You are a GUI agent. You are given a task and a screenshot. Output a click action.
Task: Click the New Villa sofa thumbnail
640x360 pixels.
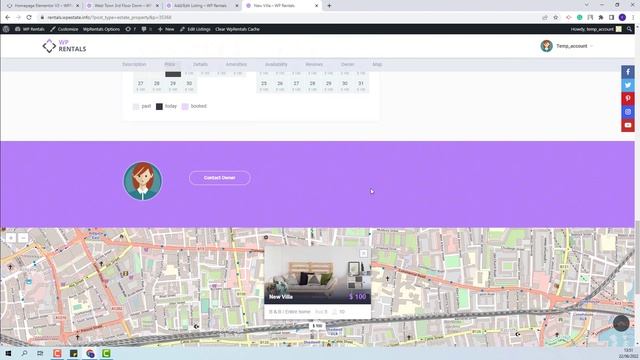pyautogui.click(x=318, y=275)
